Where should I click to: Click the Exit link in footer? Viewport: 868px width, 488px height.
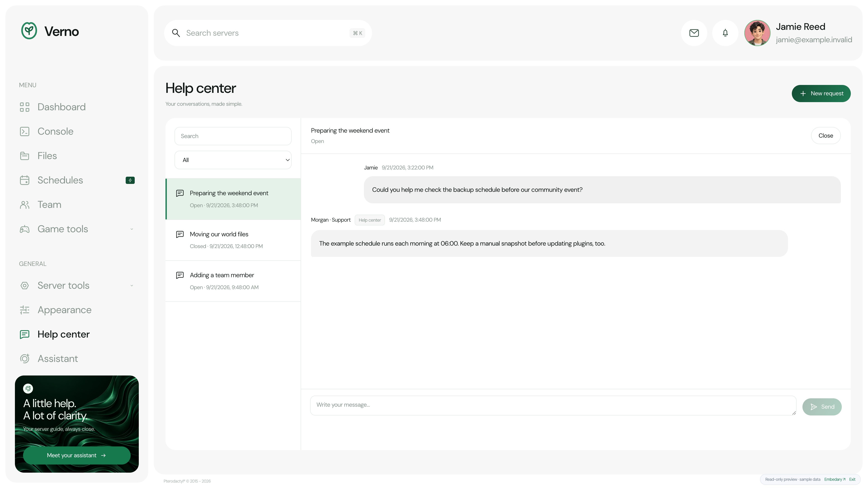pos(852,480)
